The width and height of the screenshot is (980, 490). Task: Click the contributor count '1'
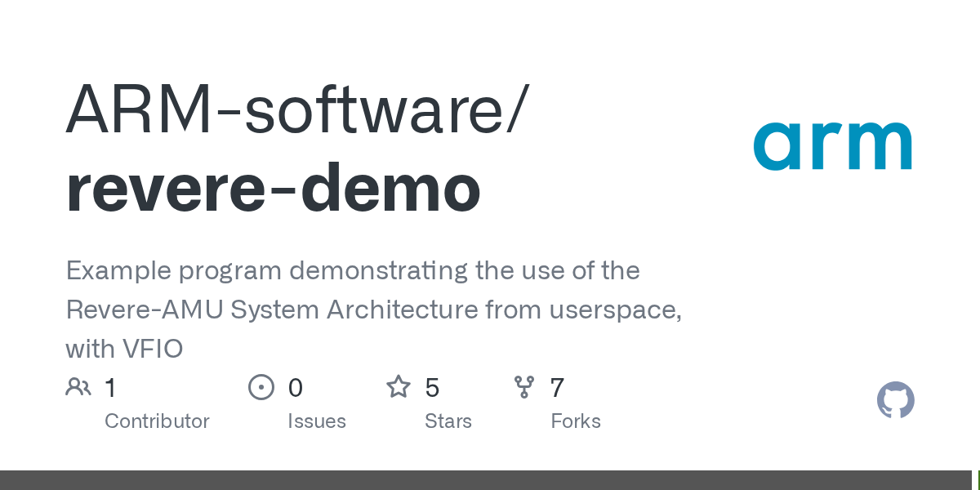pos(111,387)
